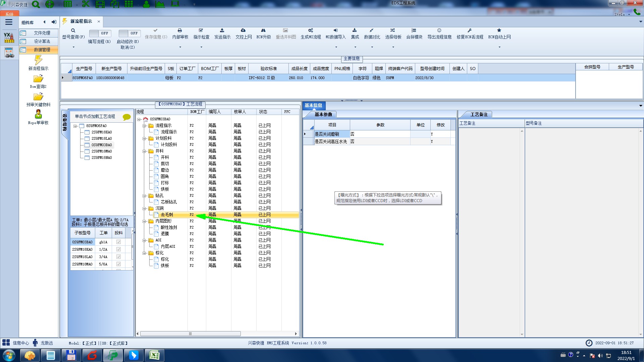Image resolution: width=644 pixels, height=362 pixels.
Task: Collapse the 开料 folder in process tree
Action: 145,151
